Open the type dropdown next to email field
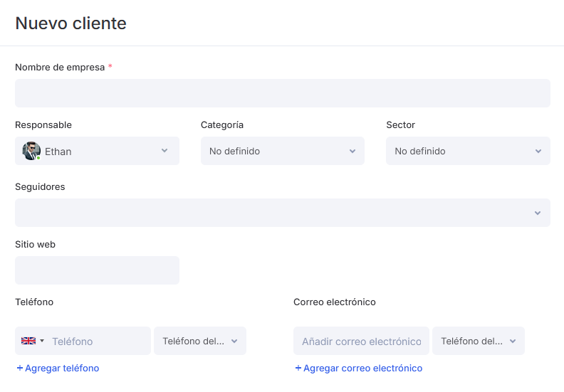 479,341
